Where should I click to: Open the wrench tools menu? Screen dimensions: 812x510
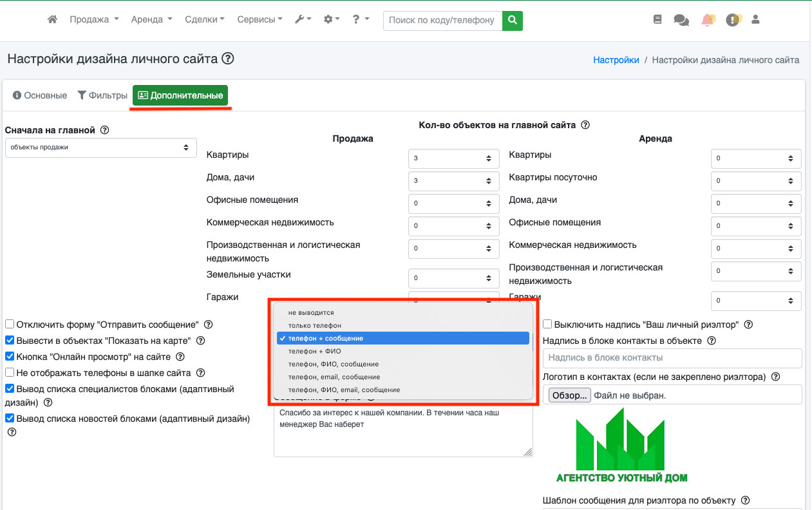(x=303, y=20)
